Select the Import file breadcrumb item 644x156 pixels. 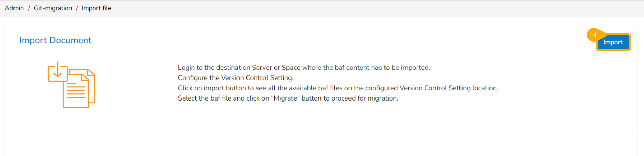pyautogui.click(x=96, y=8)
